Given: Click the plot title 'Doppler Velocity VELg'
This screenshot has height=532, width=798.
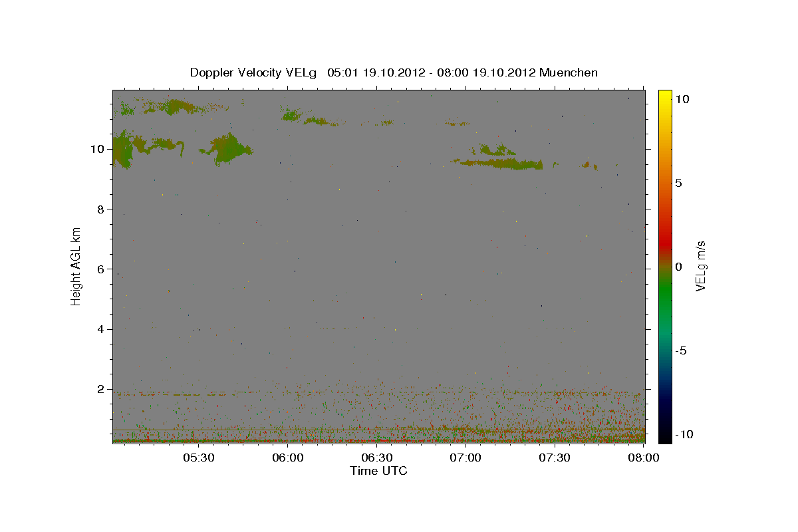Looking at the screenshot, I should pos(255,72).
